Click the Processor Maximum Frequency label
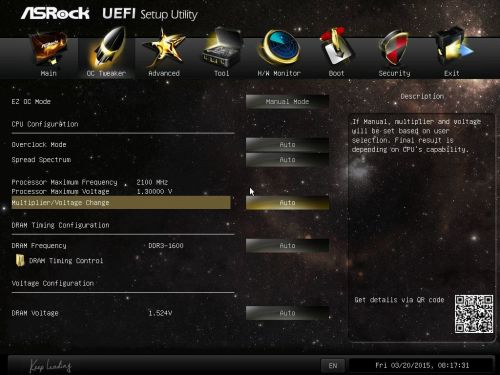Screen dimensions: 500x375 [64, 182]
